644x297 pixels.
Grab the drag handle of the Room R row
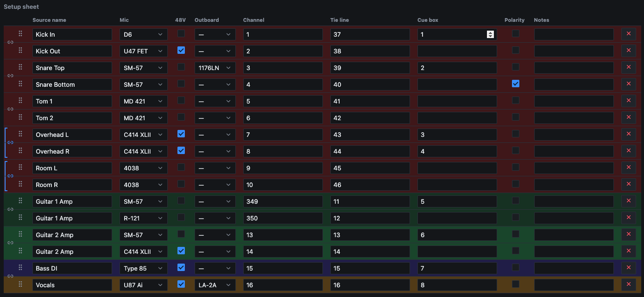coord(20,184)
